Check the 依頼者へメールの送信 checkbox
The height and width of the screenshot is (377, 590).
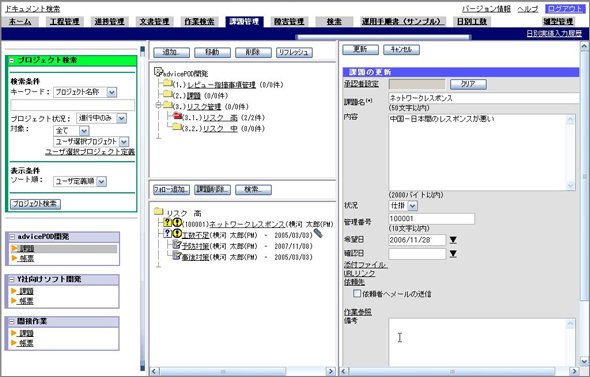[x=357, y=293]
